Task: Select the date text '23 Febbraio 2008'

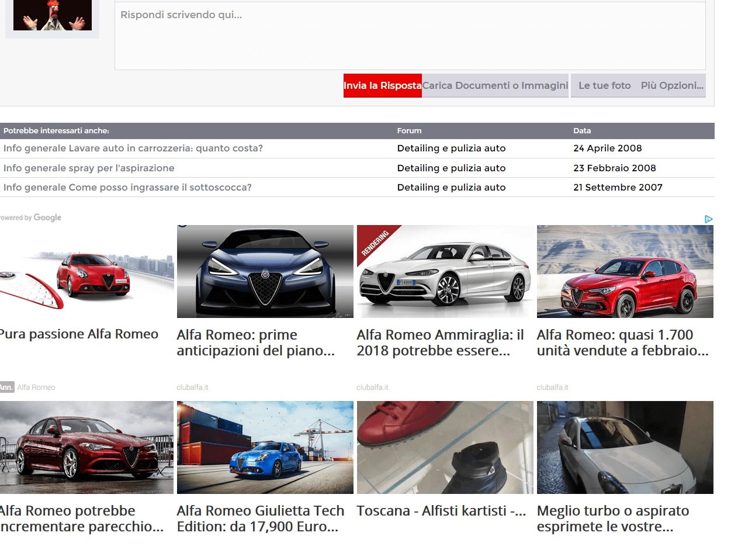Action: [615, 168]
